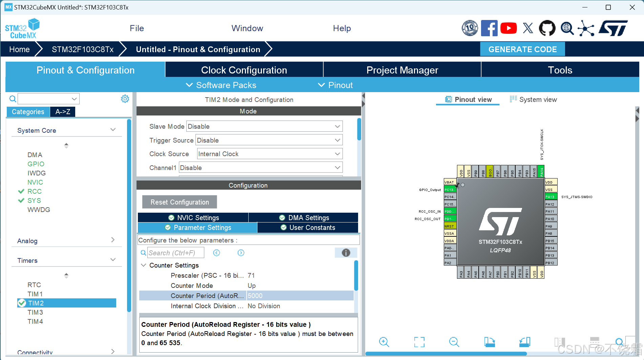Click the ST logo in the header
This screenshot has width=644, height=360.
click(613, 28)
